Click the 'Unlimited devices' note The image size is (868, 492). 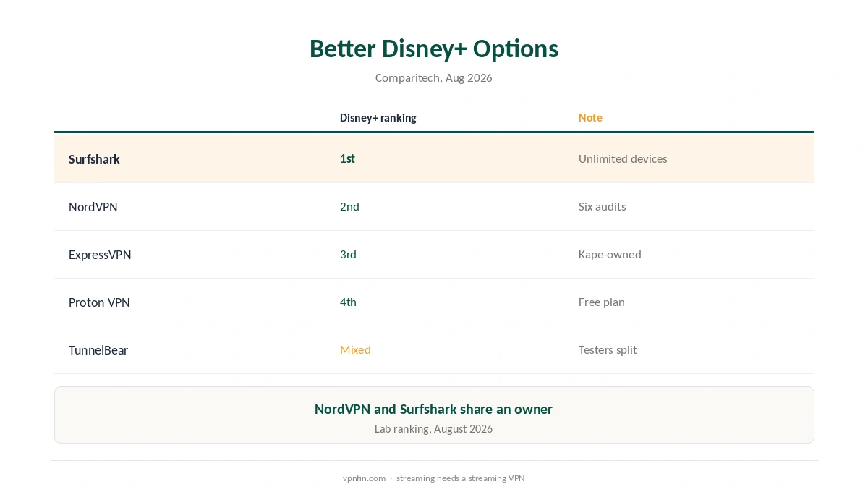pyautogui.click(x=623, y=158)
